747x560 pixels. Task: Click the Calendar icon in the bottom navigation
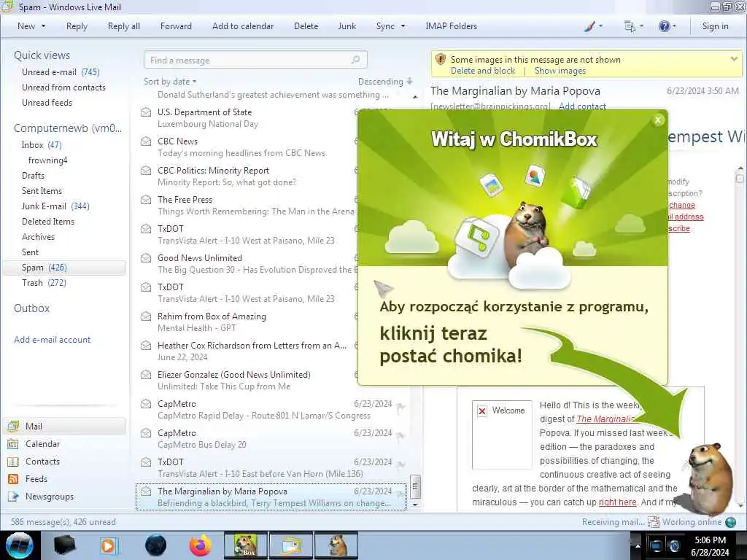click(13, 444)
